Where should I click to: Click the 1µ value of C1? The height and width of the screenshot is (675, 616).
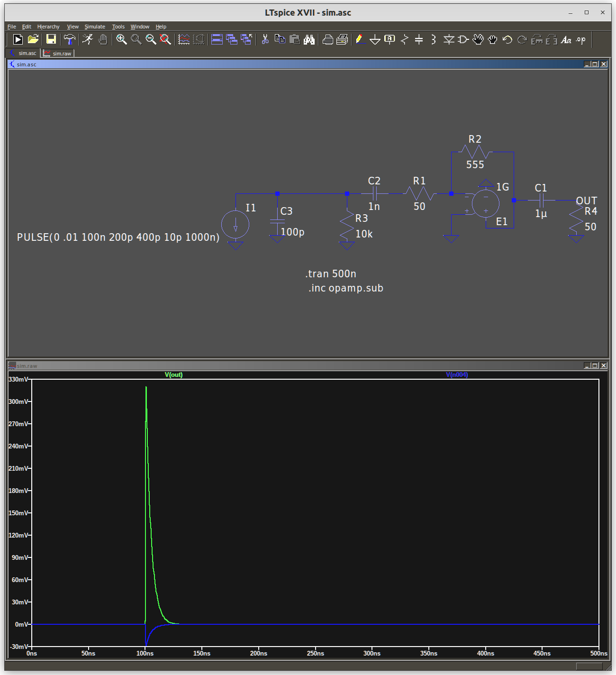point(541,213)
